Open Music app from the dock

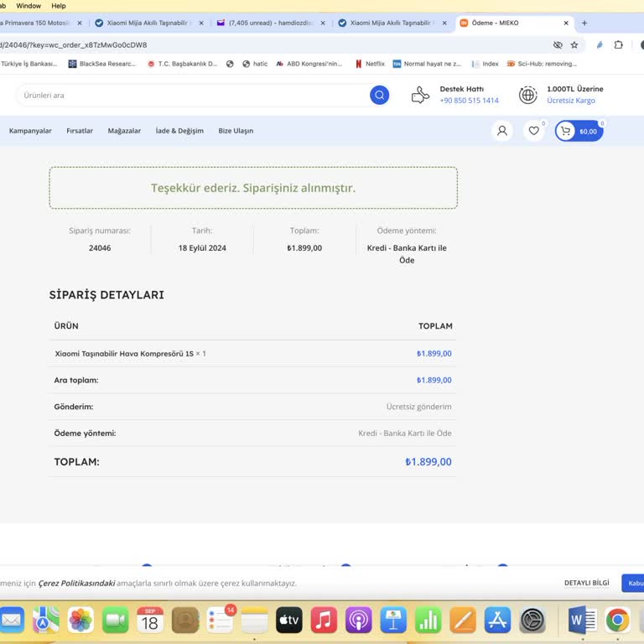324,620
